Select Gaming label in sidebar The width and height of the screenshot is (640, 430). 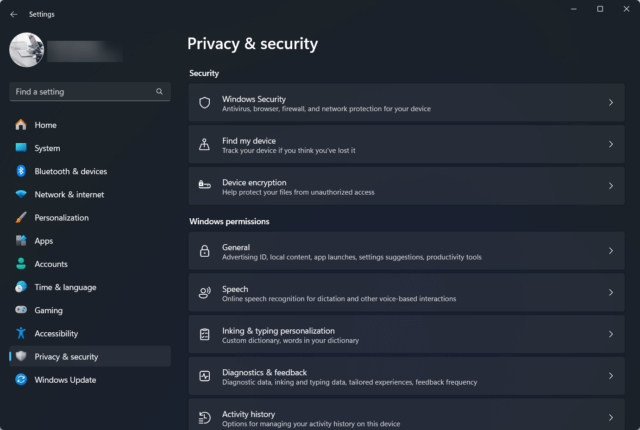coord(49,310)
